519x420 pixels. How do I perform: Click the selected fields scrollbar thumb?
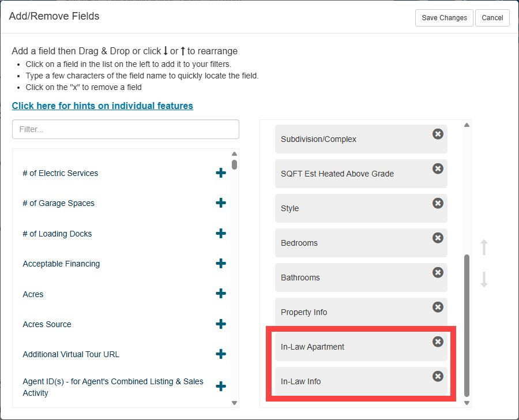467,325
